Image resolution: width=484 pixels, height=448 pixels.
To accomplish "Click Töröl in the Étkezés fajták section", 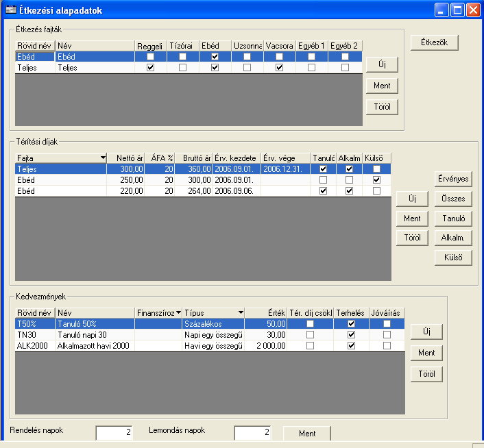I will [382, 107].
